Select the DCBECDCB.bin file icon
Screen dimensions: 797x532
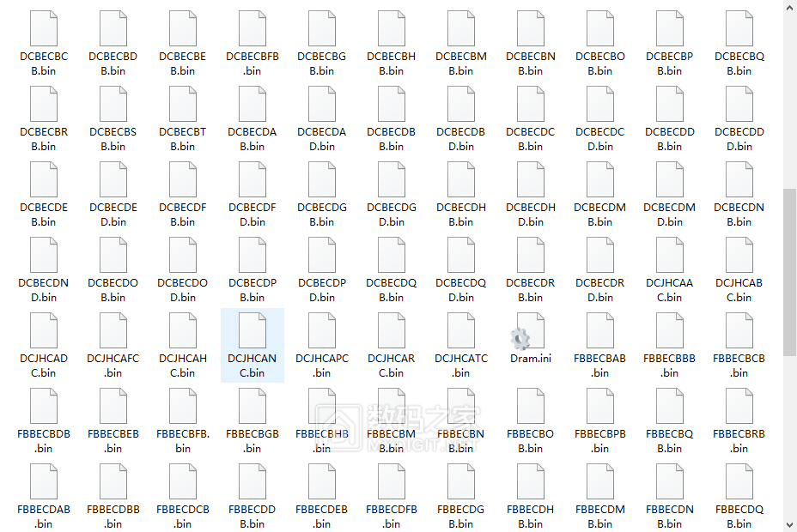tap(531, 105)
